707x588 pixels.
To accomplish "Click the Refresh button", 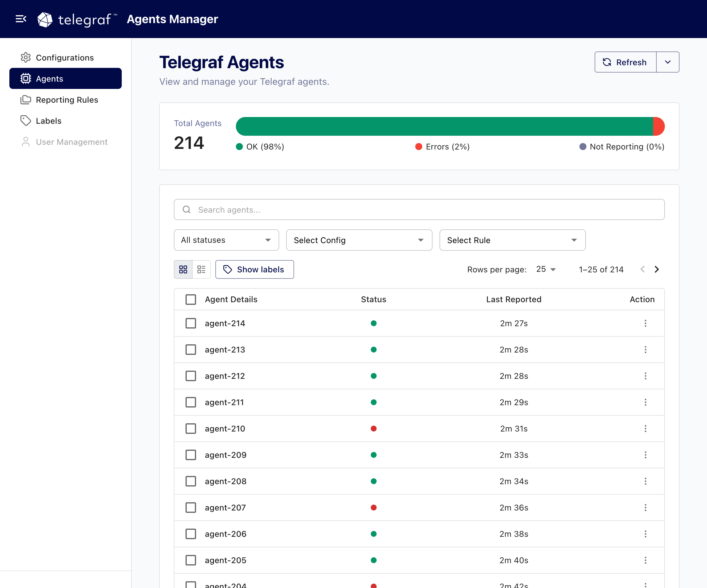I will click(x=625, y=62).
